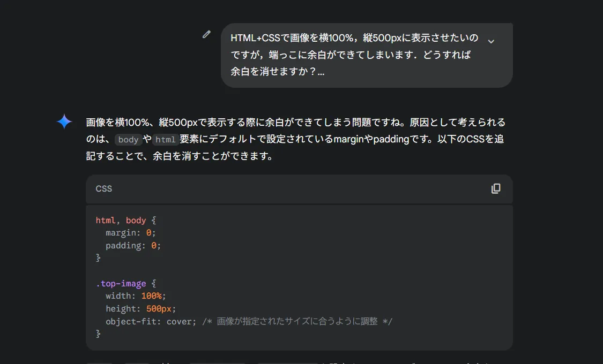Click the Japanese comment in the code
The width and height of the screenshot is (603, 364).
297,321
